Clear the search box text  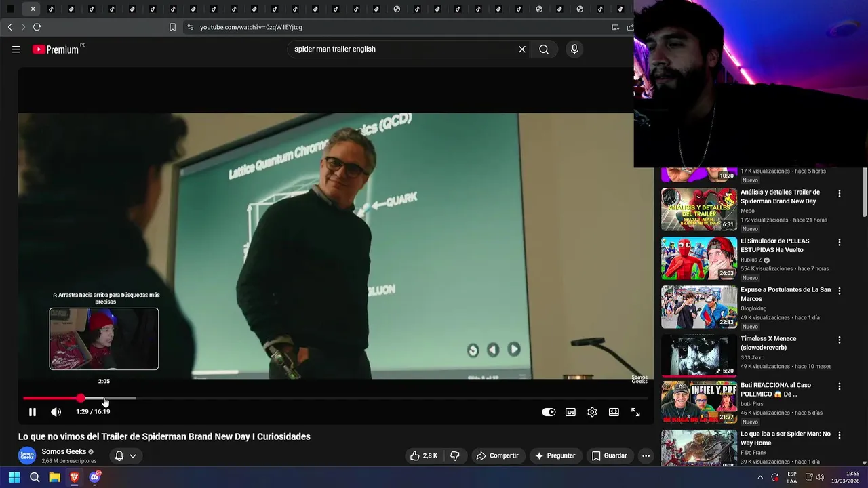pos(522,49)
